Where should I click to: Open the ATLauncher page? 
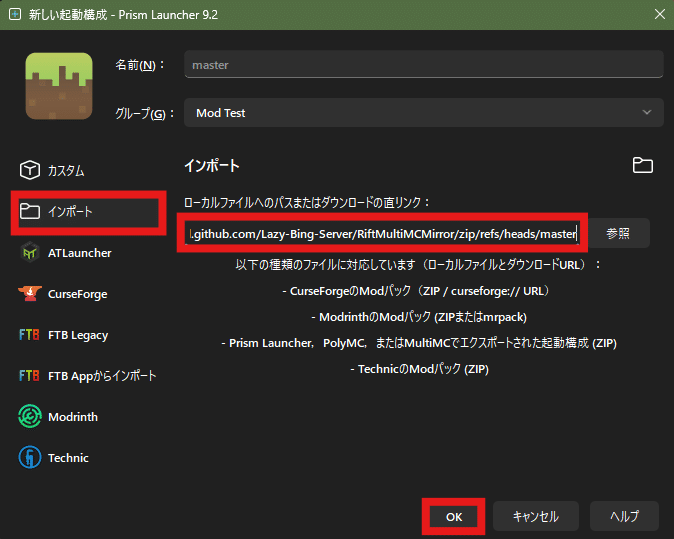pos(89,253)
